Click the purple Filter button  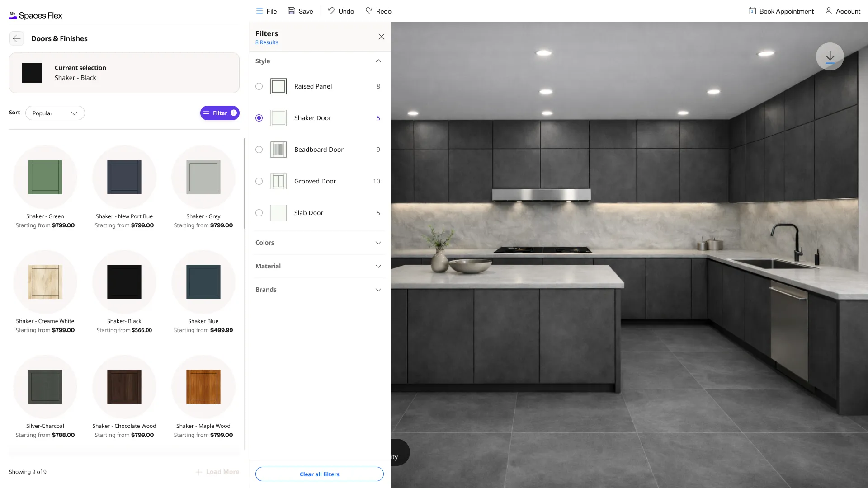220,113
